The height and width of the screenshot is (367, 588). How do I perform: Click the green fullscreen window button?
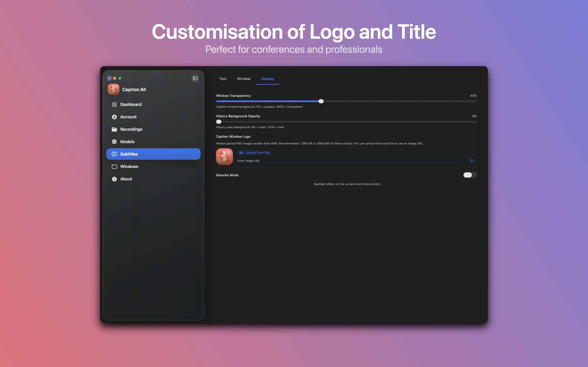[120, 78]
